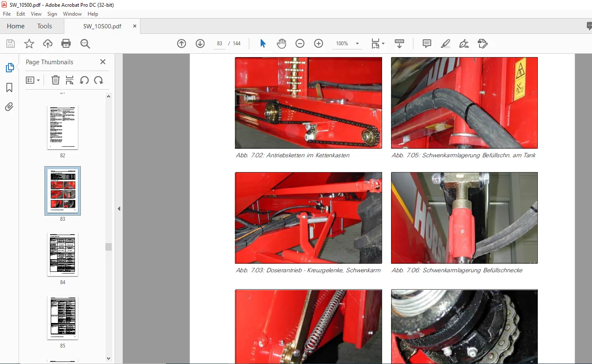Click caption 'Abb. 7.03: Dosierantrieb - Kreuzgelenke, Schwenkarm'

pyautogui.click(x=308, y=270)
